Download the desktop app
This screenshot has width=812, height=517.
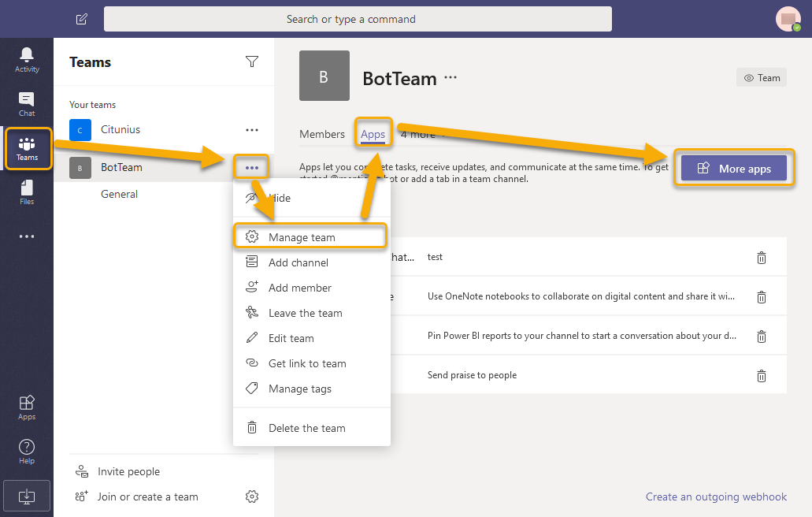pos(27,497)
